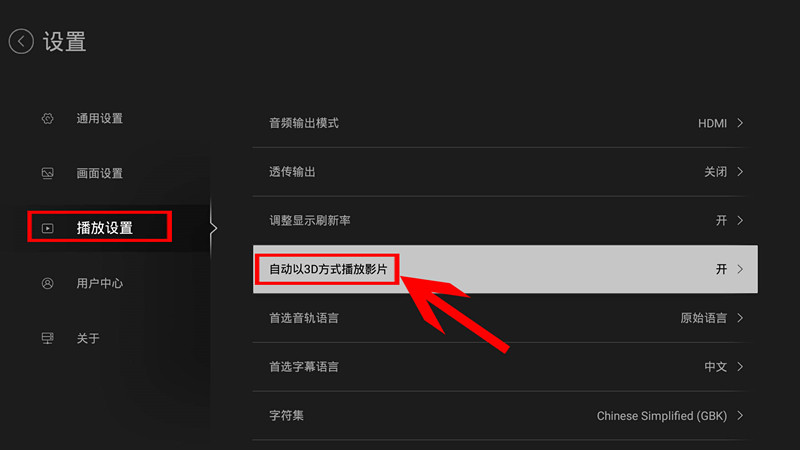The height and width of the screenshot is (450, 800).
Task: Open 字符集 Chinese Simplified (GBK) chevron
Action: (740, 416)
